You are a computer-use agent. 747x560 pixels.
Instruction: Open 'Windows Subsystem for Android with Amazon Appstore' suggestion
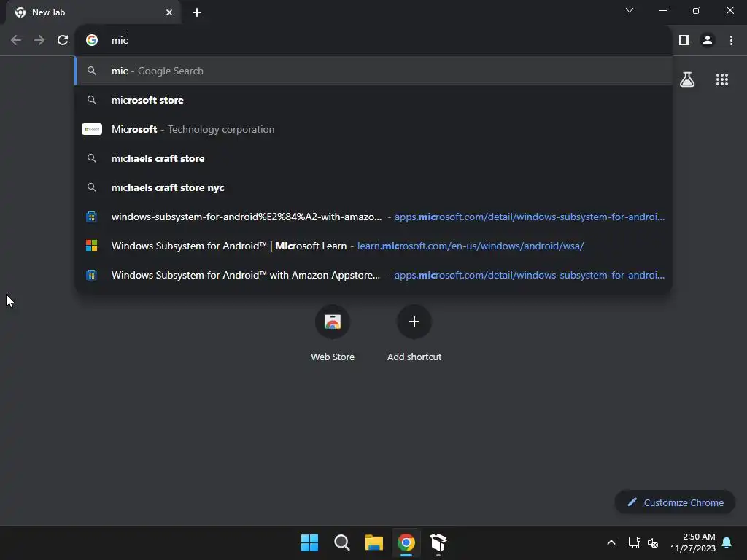[373, 275]
